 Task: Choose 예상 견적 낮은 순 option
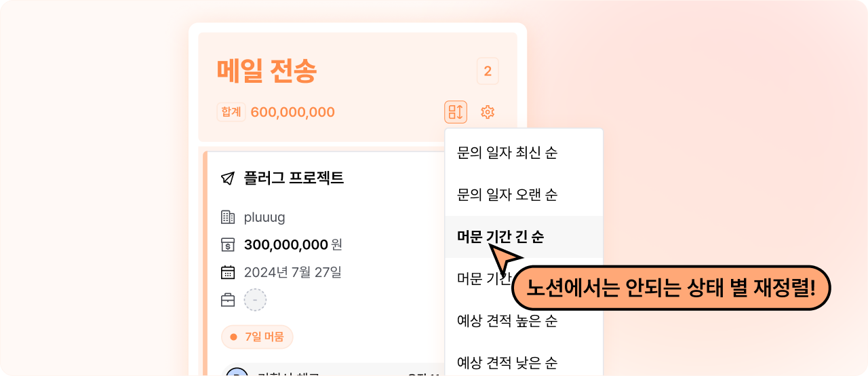click(524, 362)
